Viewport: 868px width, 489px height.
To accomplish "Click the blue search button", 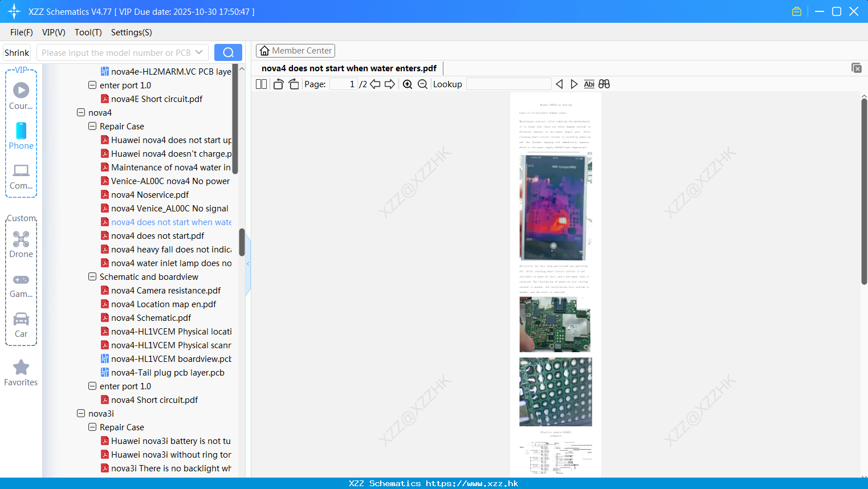I will tap(228, 52).
